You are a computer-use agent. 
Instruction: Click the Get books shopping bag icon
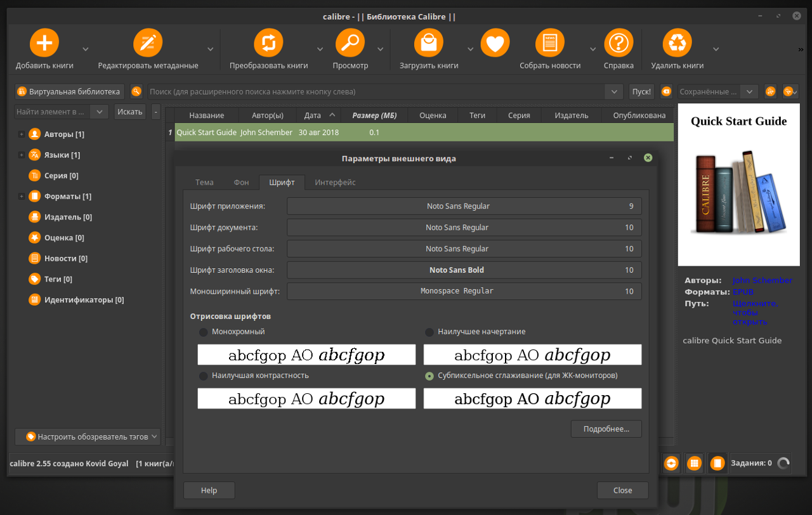click(429, 43)
